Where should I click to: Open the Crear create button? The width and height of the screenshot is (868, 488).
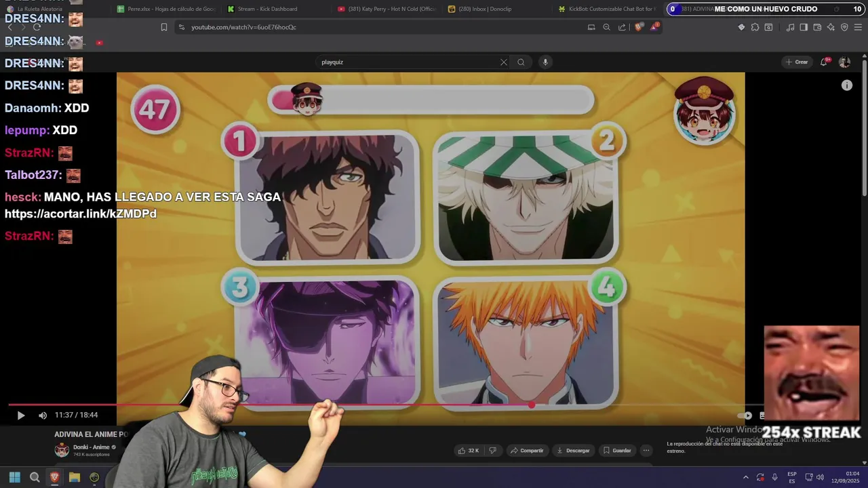(797, 62)
